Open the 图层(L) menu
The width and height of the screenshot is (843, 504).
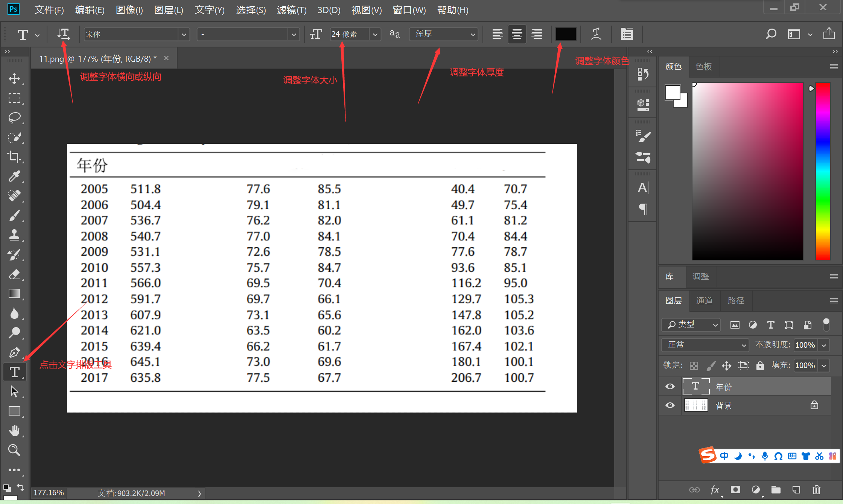point(169,10)
